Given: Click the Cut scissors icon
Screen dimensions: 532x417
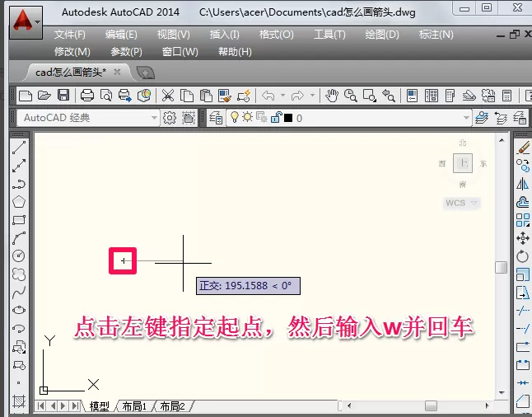Looking at the screenshot, I should click(168, 96).
